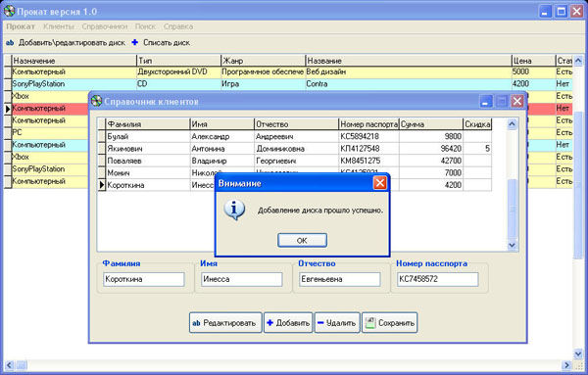Click the disc icon in Прокат title bar
The height and width of the screenshot is (375, 588).
coord(10,11)
